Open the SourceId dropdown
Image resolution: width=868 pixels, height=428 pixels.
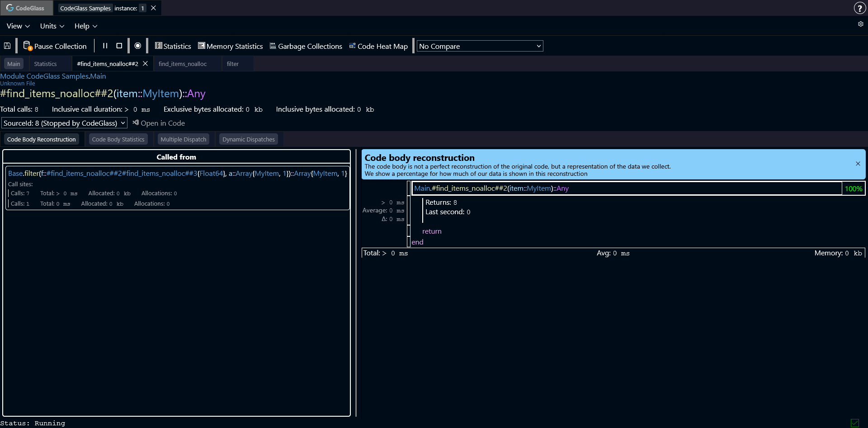[x=64, y=122]
